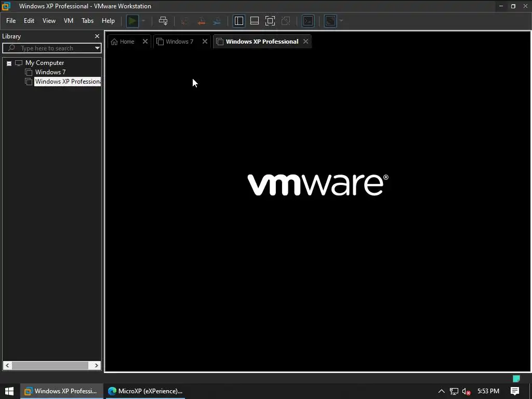This screenshot has height=399, width=532.
Task: Open the notification center icon
Action: pos(515,391)
